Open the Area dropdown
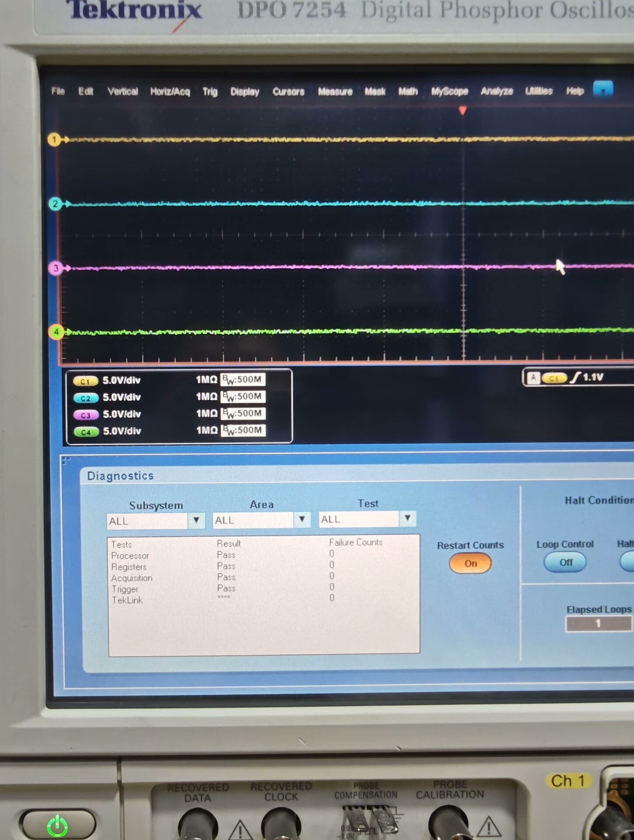 302,519
